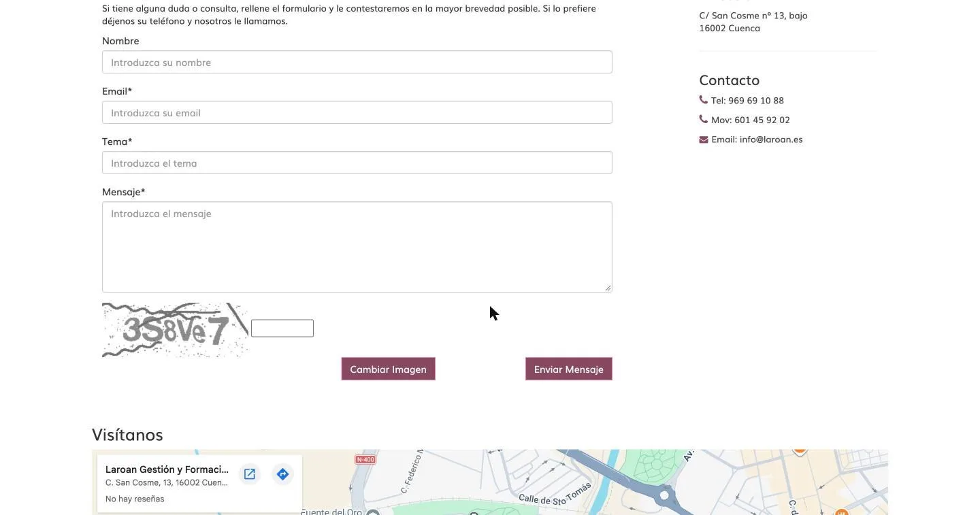Viewport: 980px width, 515px height.
Task: Click the captcha code input box
Action: [282, 328]
